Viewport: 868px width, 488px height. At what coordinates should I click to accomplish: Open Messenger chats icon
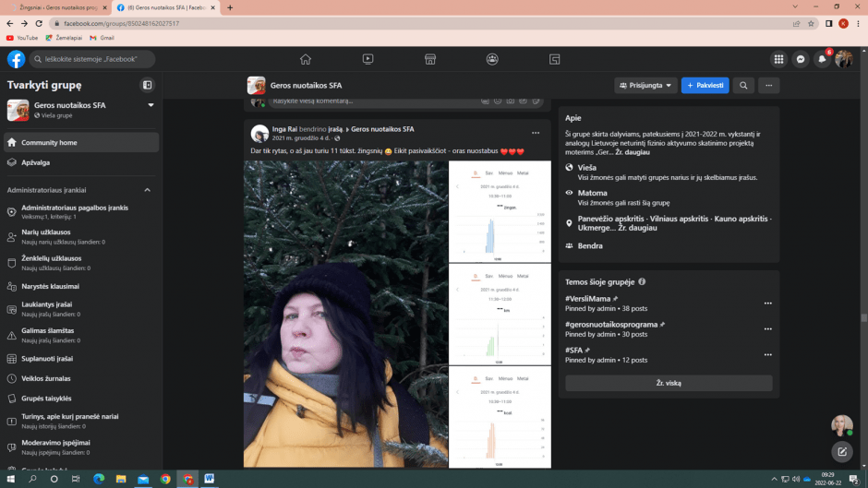click(801, 59)
